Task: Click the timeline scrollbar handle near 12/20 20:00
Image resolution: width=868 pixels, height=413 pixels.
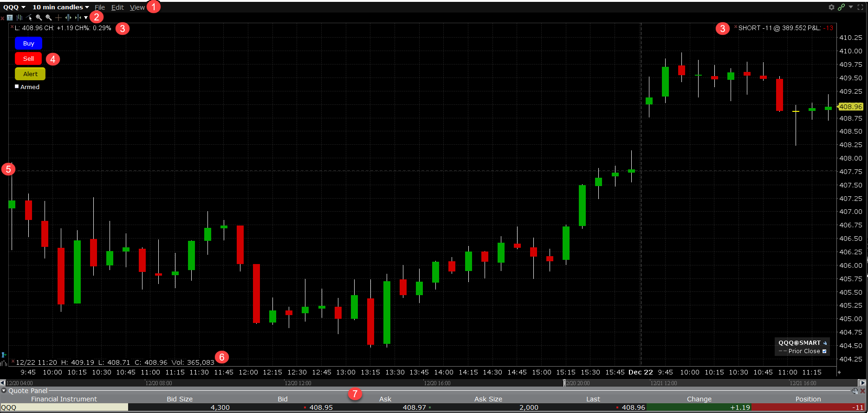Action: 564,383
